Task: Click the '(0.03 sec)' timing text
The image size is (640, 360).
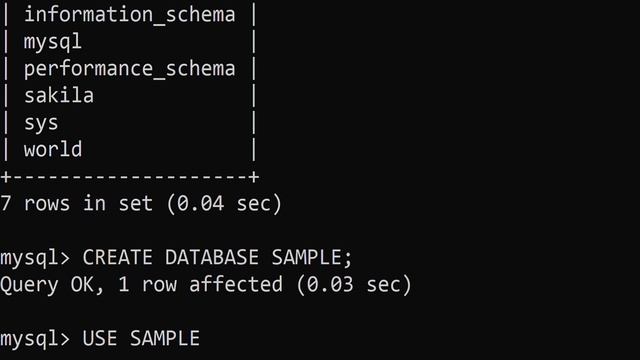Action: [x=353, y=284]
